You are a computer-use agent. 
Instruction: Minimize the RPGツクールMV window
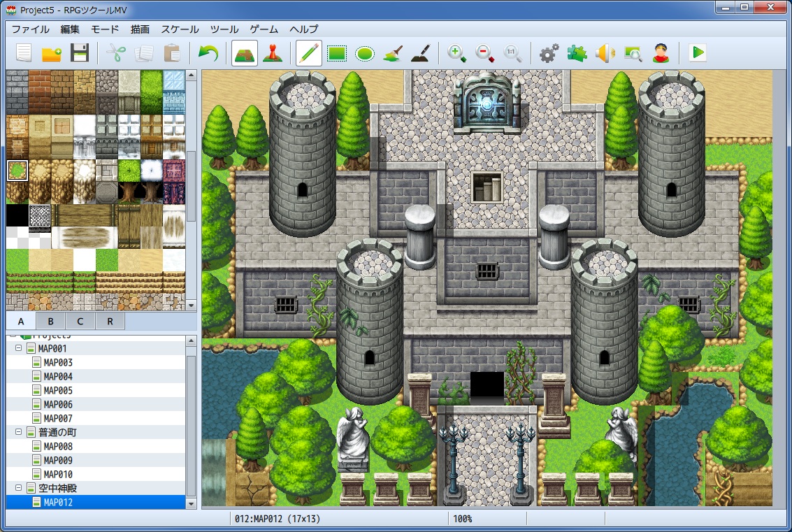tap(726, 7)
